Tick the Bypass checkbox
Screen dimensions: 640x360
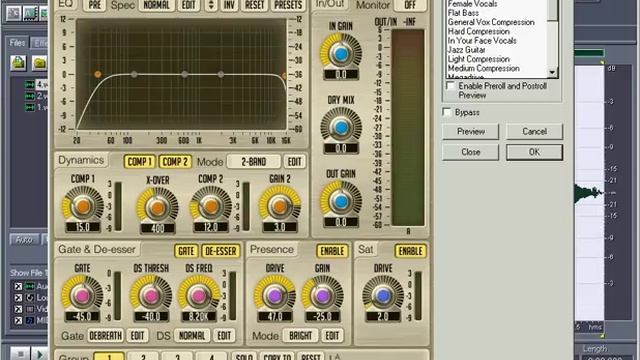tap(447, 112)
